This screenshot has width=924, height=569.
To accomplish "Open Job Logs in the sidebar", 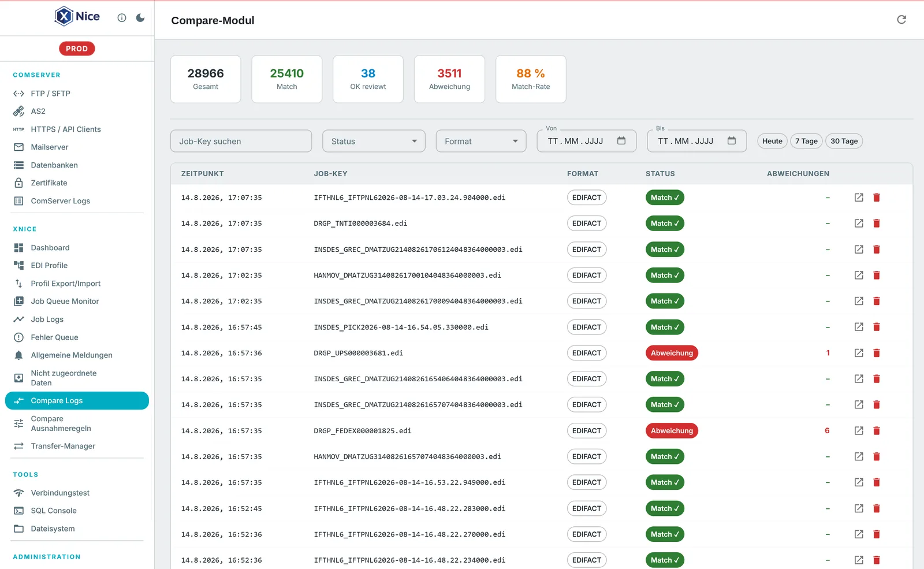I will (77, 319).
